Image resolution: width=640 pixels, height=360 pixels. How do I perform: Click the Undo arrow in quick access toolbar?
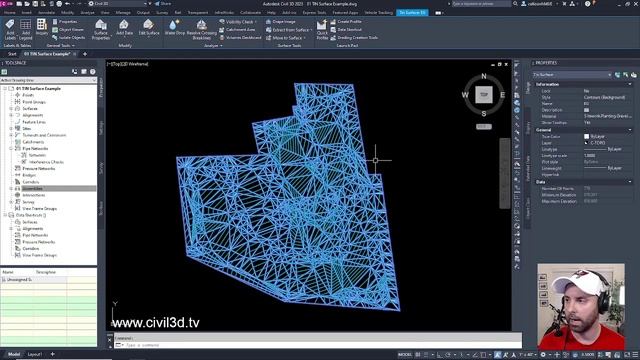(x=67, y=4)
